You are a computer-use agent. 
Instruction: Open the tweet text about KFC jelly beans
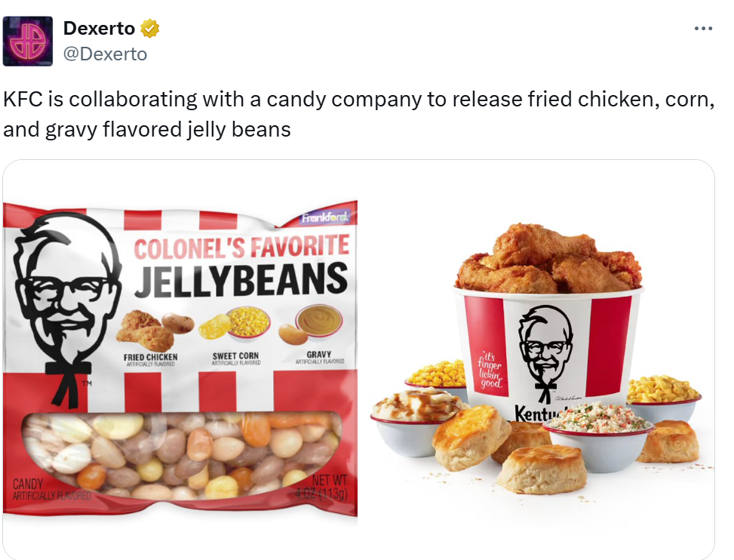(x=358, y=114)
